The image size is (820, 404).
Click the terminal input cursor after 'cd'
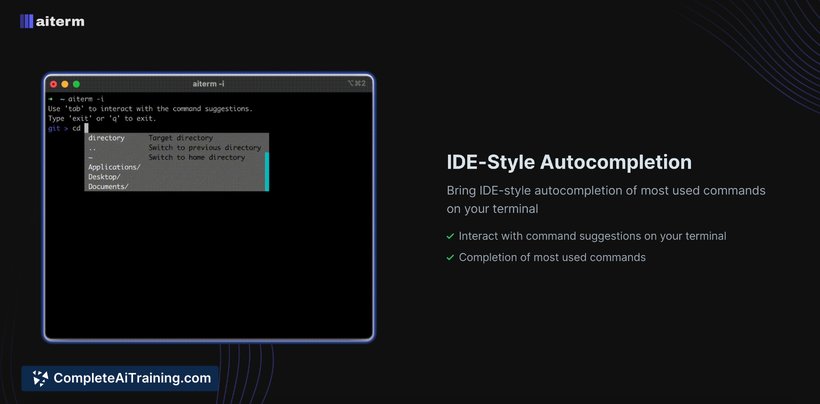[86, 129]
